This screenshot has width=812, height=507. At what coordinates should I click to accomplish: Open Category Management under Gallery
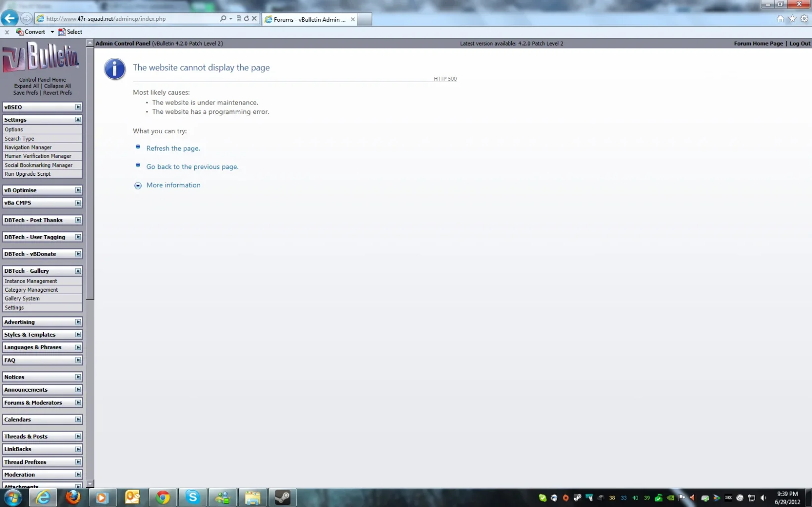click(x=42, y=290)
